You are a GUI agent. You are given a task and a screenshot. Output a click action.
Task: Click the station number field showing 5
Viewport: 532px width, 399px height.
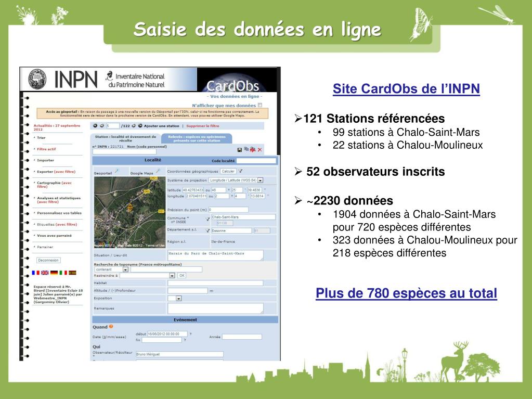[113, 126]
